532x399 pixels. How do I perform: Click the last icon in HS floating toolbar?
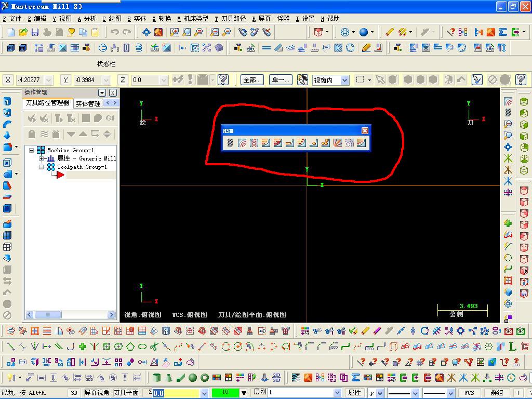click(362, 143)
